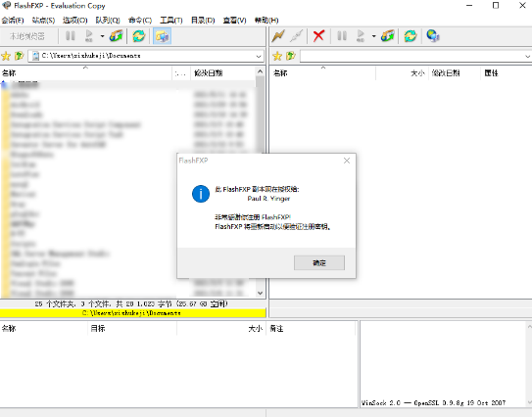The height and width of the screenshot is (417, 532).
Task: Click left pane parent folder icon
Action: point(19,56)
